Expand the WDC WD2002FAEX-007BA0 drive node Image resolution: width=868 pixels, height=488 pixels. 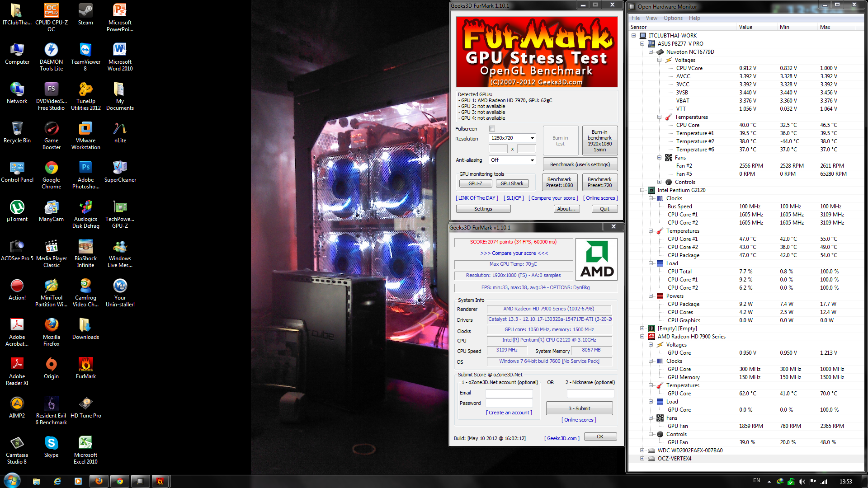click(x=642, y=450)
